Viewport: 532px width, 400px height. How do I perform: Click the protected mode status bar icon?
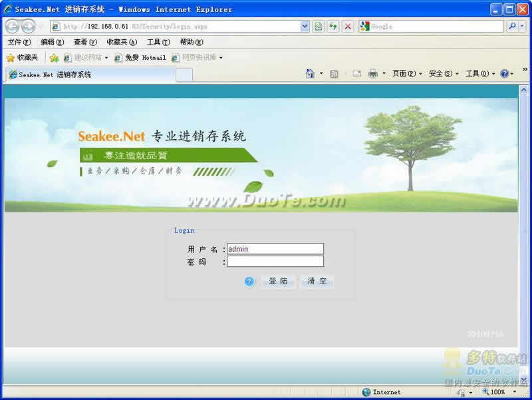[x=461, y=393]
